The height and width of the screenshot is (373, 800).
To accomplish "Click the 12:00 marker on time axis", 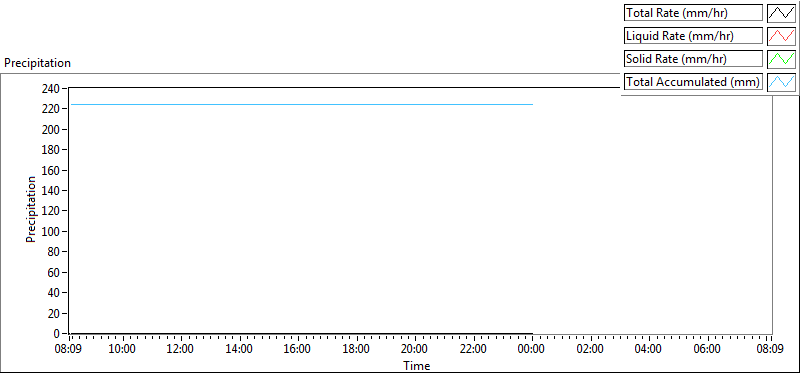I will pos(180,350).
